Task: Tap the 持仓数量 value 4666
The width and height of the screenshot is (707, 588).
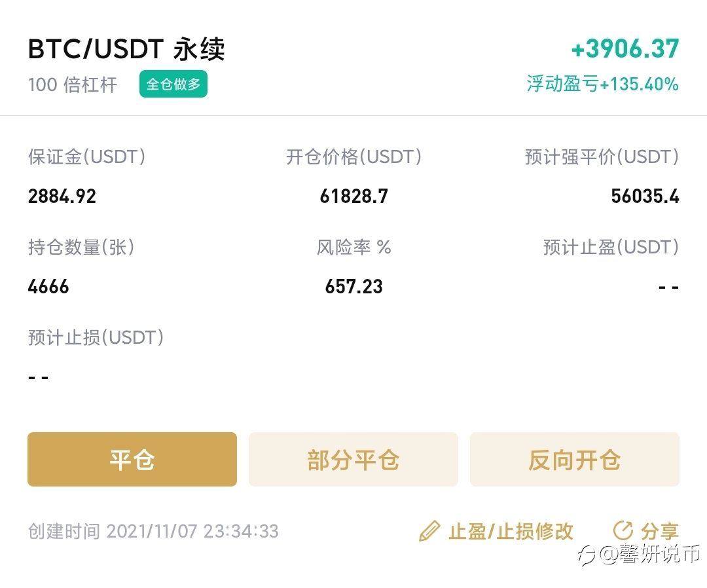Action: pos(48,286)
